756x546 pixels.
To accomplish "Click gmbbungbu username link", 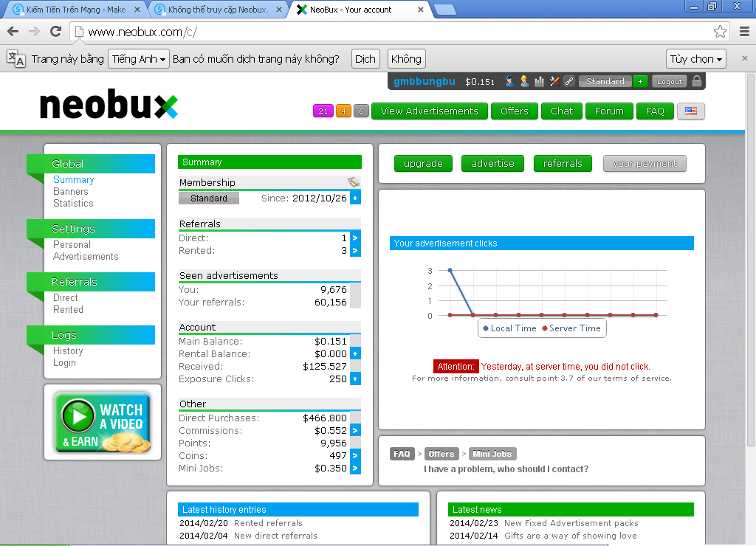I will pos(425,81).
